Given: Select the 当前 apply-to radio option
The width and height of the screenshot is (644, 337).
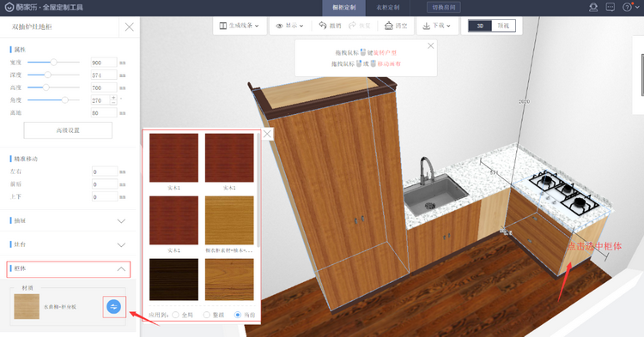Looking at the screenshot, I should tap(237, 315).
